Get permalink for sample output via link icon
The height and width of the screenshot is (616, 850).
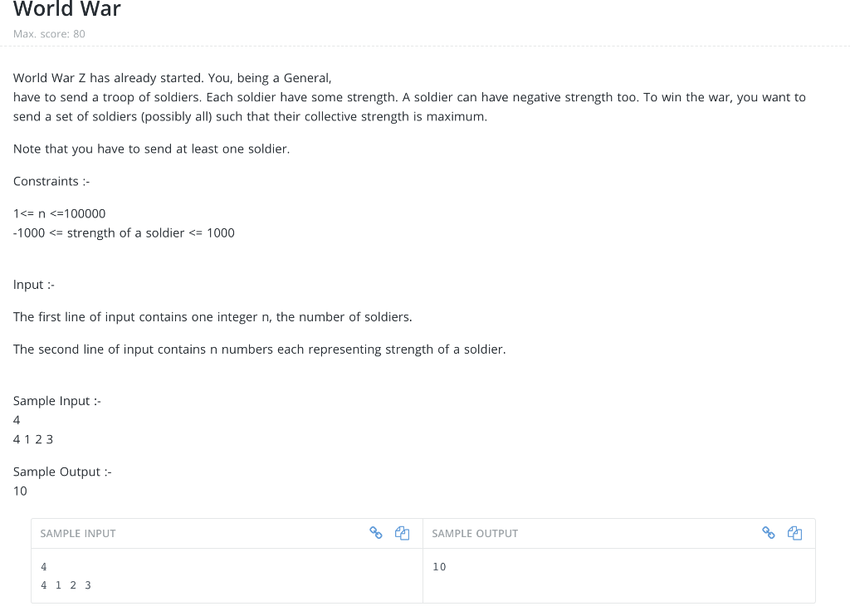(x=768, y=533)
